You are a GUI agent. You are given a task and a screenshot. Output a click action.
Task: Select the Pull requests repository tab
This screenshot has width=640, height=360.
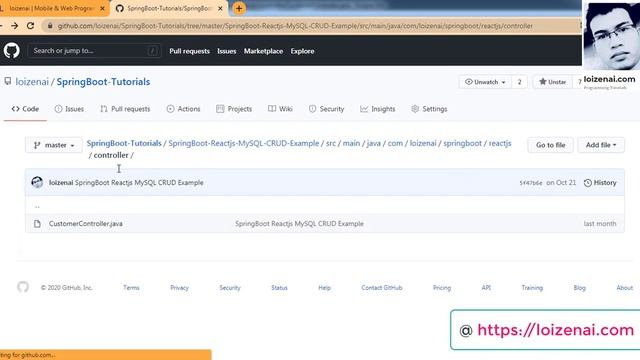(125, 109)
